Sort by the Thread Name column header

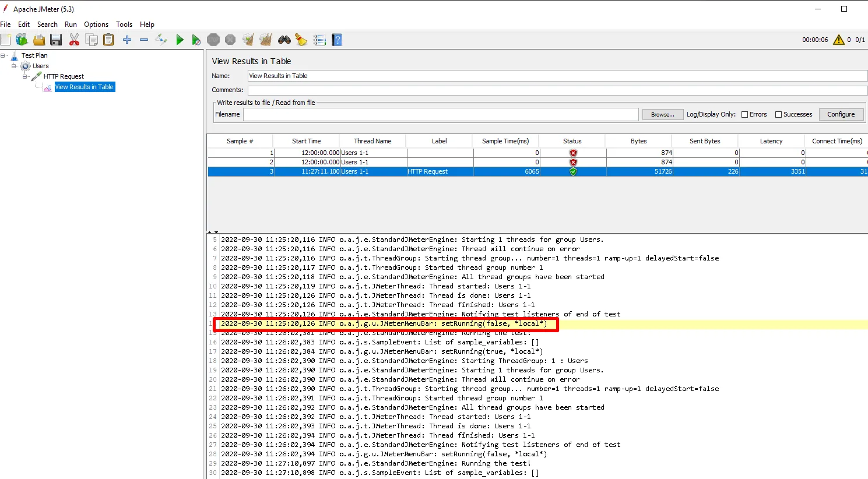pos(372,141)
